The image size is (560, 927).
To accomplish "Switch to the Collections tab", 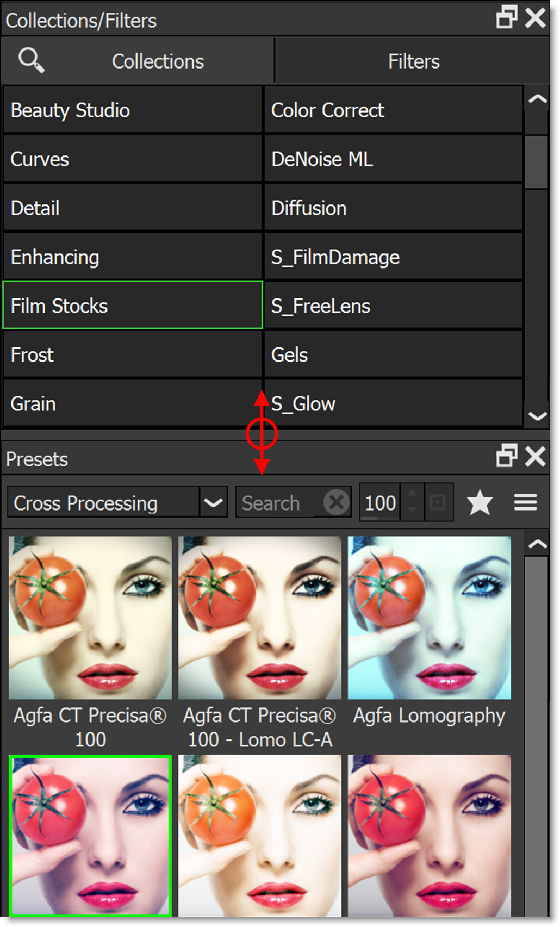I will point(158,61).
